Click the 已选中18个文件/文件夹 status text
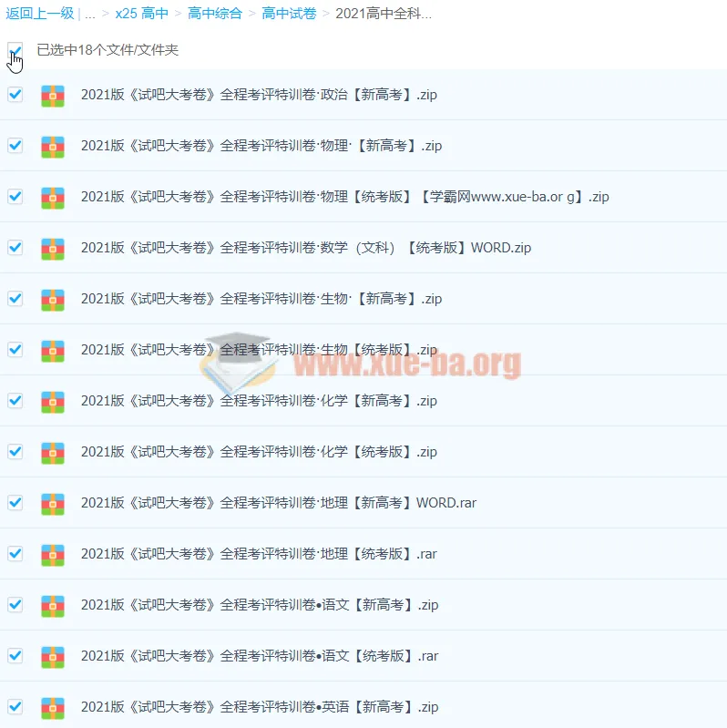The height and width of the screenshot is (728, 727). [x=108, y=50]
